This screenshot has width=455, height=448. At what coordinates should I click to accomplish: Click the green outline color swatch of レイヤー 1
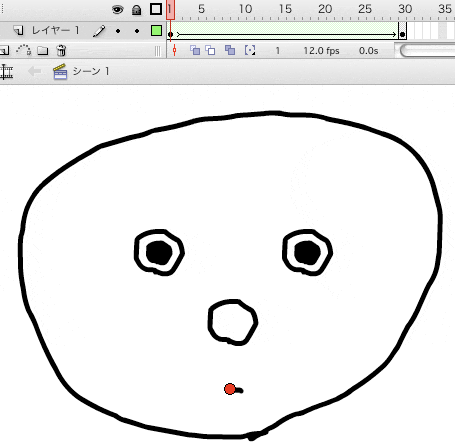coord(156,31)
